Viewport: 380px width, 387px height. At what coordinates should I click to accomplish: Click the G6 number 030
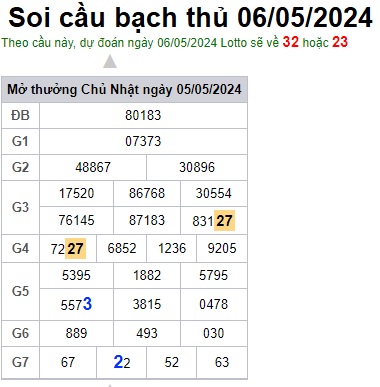tap(214, 333)
